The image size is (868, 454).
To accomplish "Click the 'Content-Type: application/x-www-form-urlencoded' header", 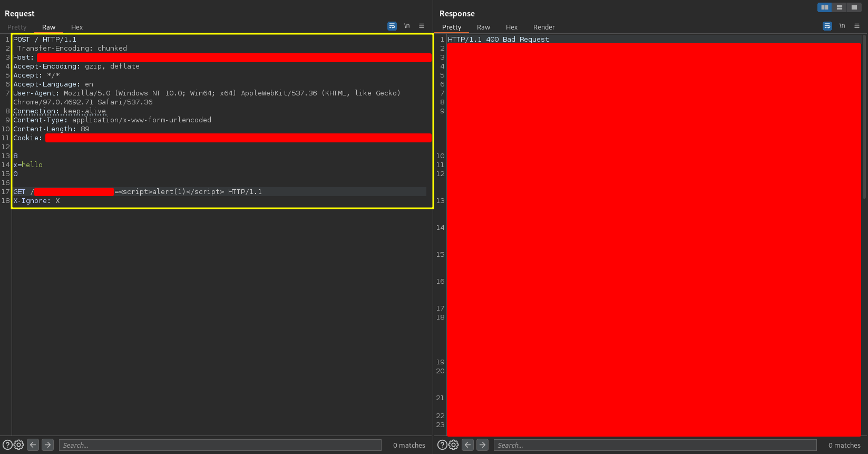I will [x=112, y=120].
